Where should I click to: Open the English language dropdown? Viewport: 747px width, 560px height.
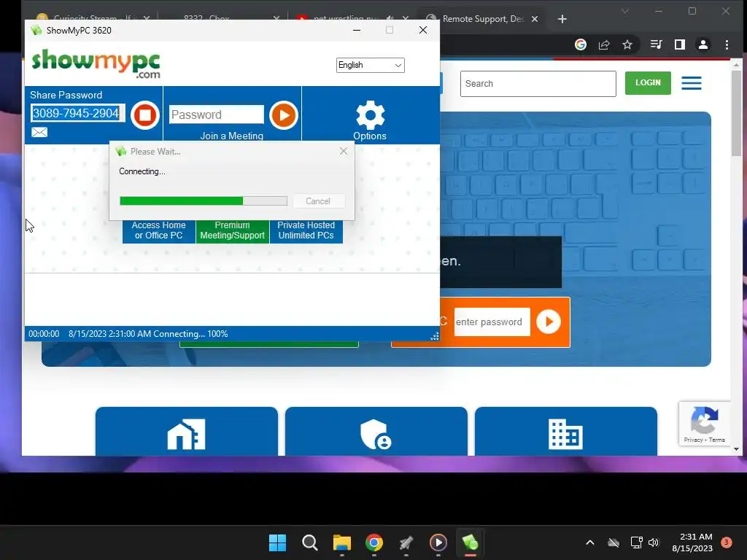(370, 65)
